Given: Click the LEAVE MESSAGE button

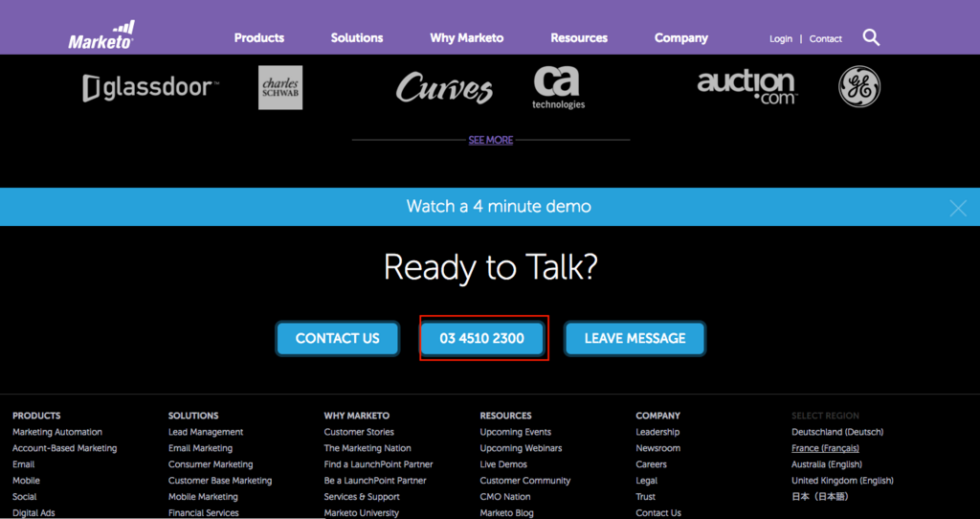Looking at the screenshot, I should coord(635,338).
